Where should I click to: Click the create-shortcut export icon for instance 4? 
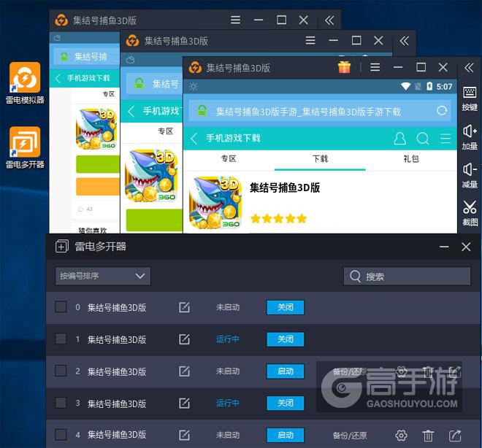455,435
